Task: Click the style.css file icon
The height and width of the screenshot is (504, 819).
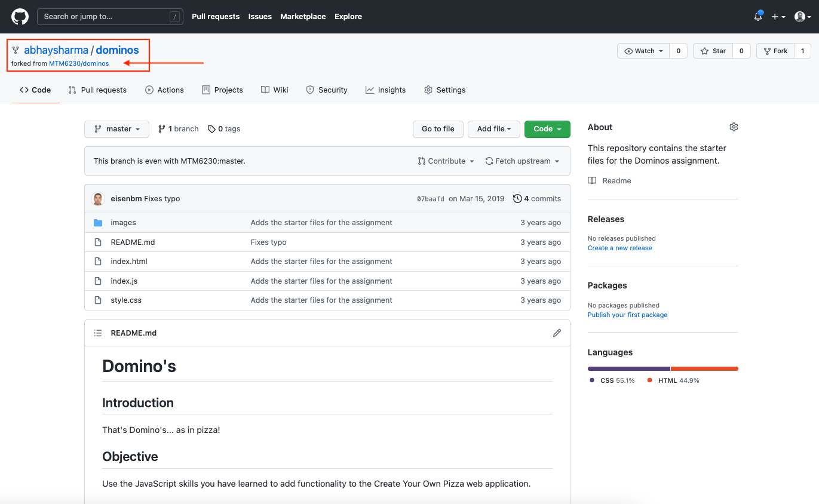Action: click(x=98, y=300)
